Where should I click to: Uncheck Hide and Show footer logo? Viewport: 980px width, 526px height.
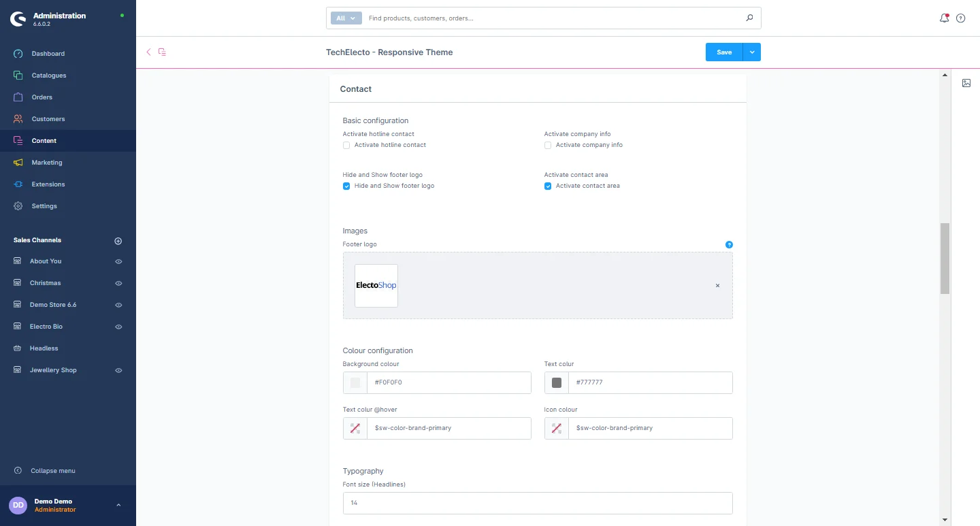(346, 186)
